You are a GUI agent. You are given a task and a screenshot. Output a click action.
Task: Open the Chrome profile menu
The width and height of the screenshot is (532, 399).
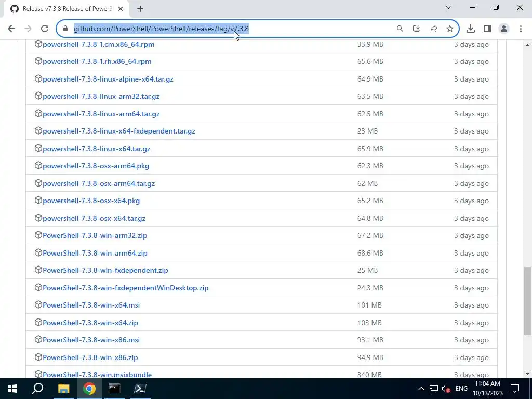(504, 29)
